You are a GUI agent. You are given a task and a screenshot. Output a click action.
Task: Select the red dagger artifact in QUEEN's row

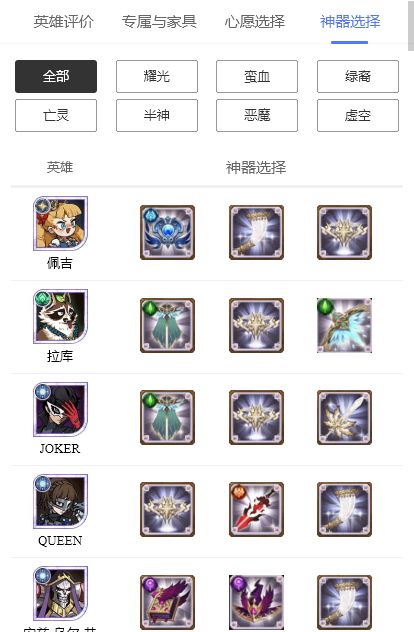tap(256, 509)
